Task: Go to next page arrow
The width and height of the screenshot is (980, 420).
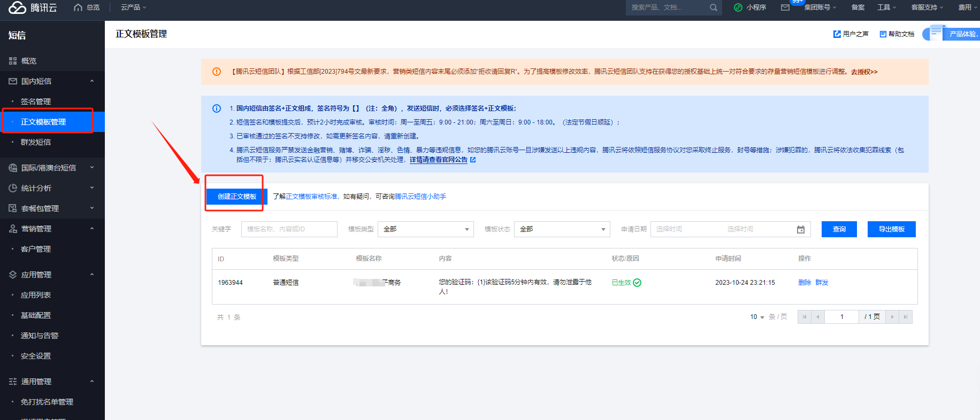Action: (x=892, y=317)
